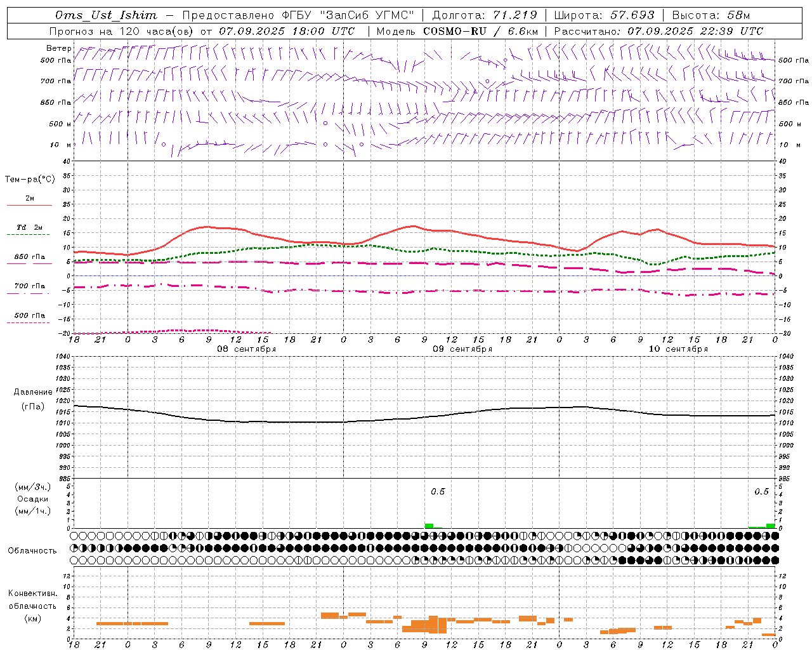Viewport: 812px width, 650px height.
Task: Click the Td 2м dew point legend entry
Action: click(29, 227)
